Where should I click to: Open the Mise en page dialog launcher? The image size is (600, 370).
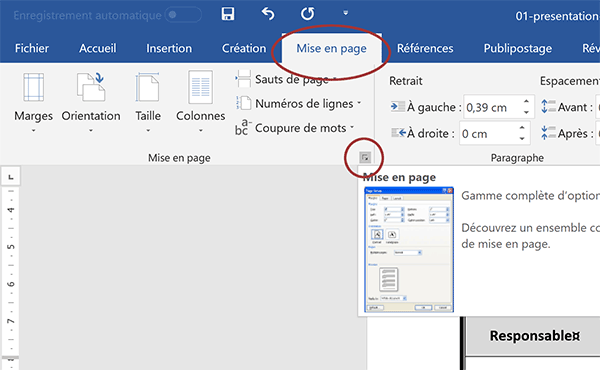(365, 157)
